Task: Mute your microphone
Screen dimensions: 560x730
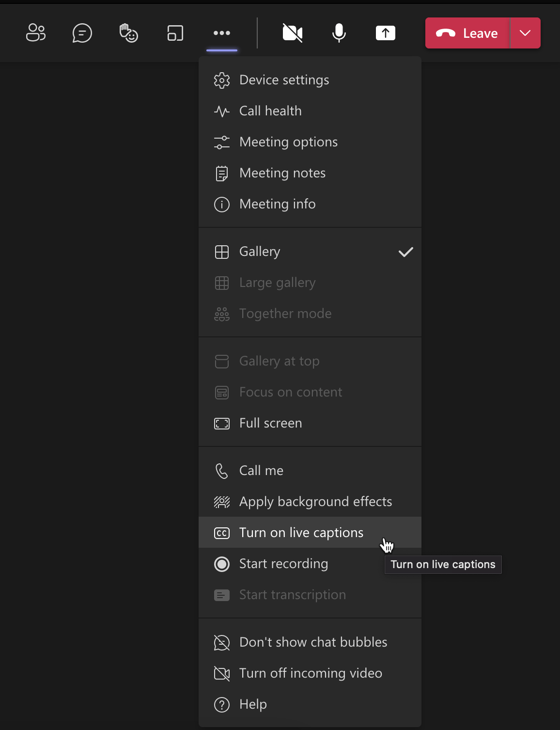Action: click(339, 33)
